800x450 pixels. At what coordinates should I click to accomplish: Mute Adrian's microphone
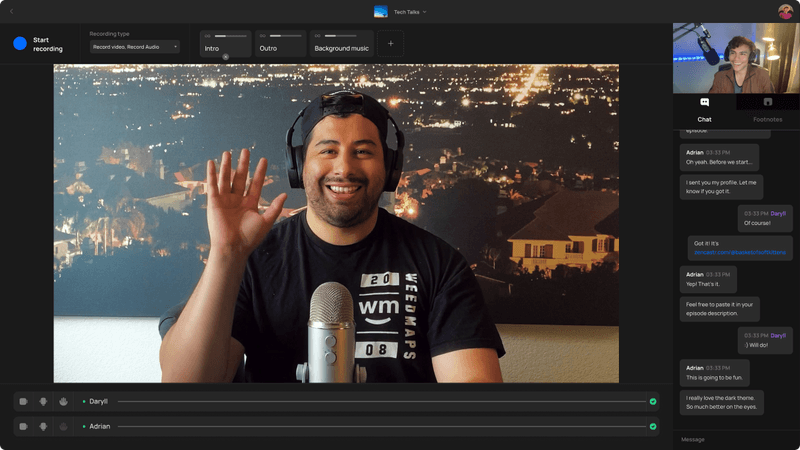point(43,426)
